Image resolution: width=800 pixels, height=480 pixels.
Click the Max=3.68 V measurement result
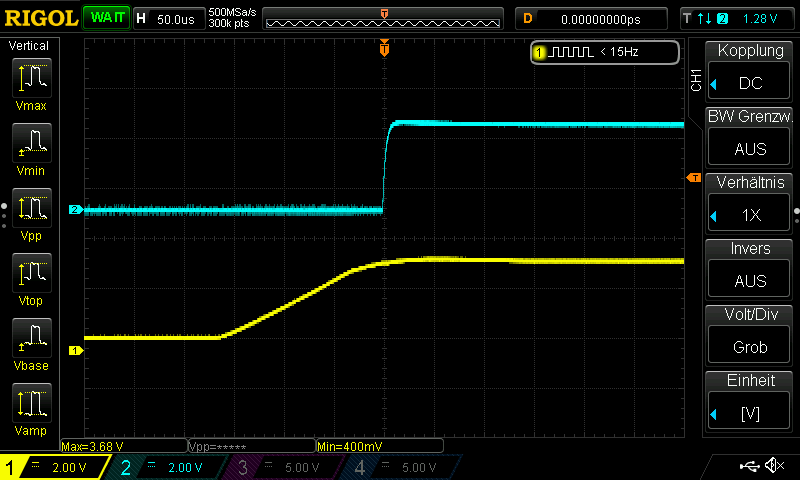123,446
